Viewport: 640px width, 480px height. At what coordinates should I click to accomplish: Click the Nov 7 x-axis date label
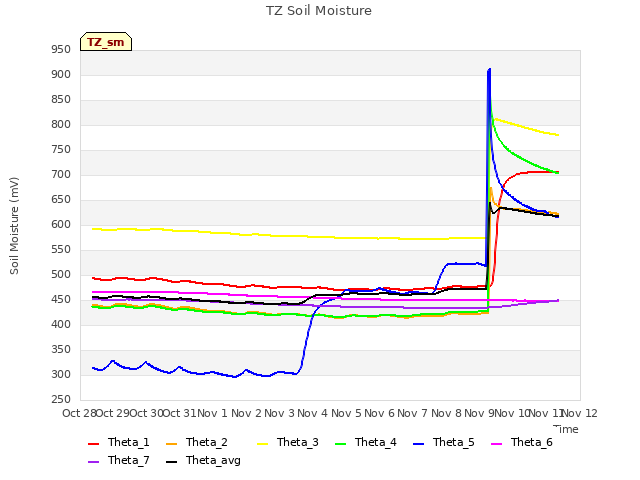(x=412, y=413)
